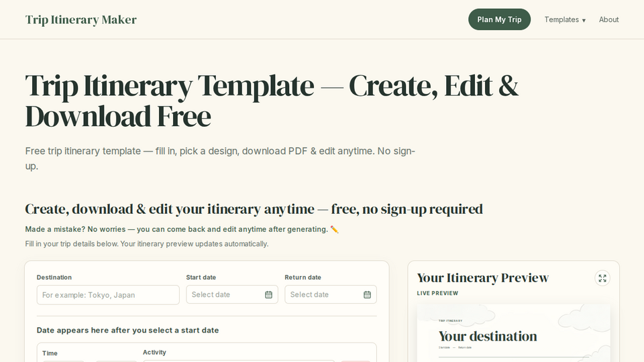
Task: Open the Templates dropdown menu
Action: tap(565, 19)
